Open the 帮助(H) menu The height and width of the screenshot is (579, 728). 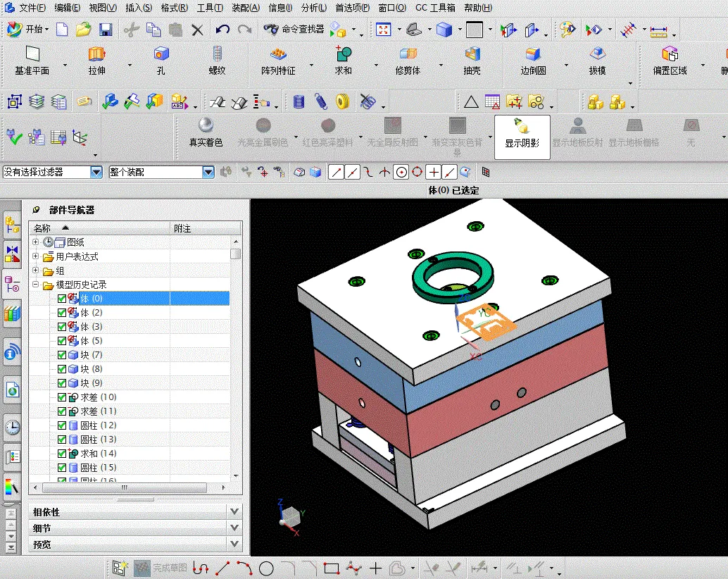pos(478,8)
